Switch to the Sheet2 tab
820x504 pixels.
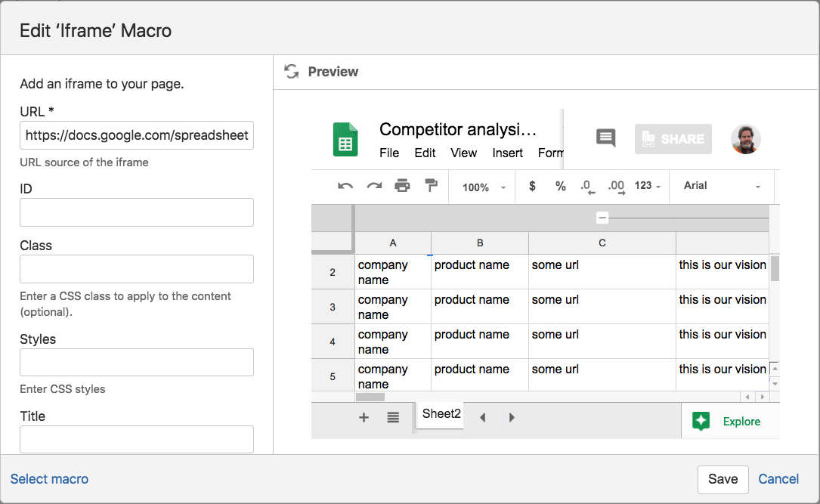click(441, 414)
